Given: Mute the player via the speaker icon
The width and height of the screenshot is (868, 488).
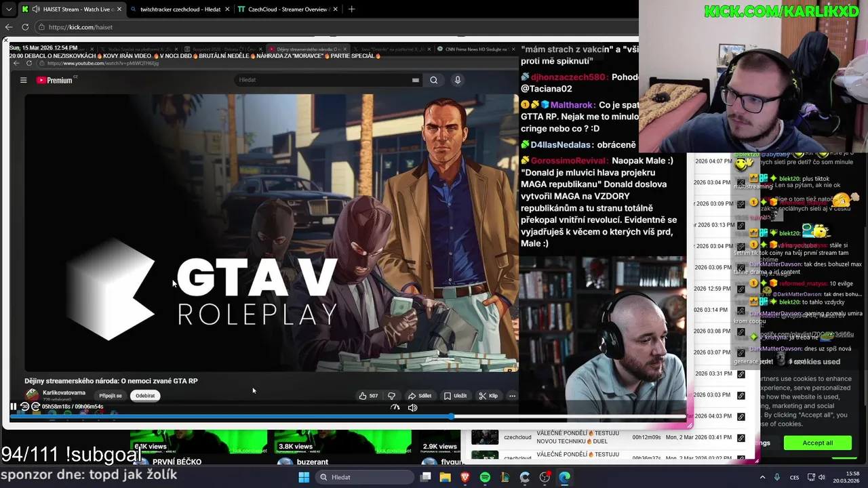Looking at the screenshot, I should [412, 407].
